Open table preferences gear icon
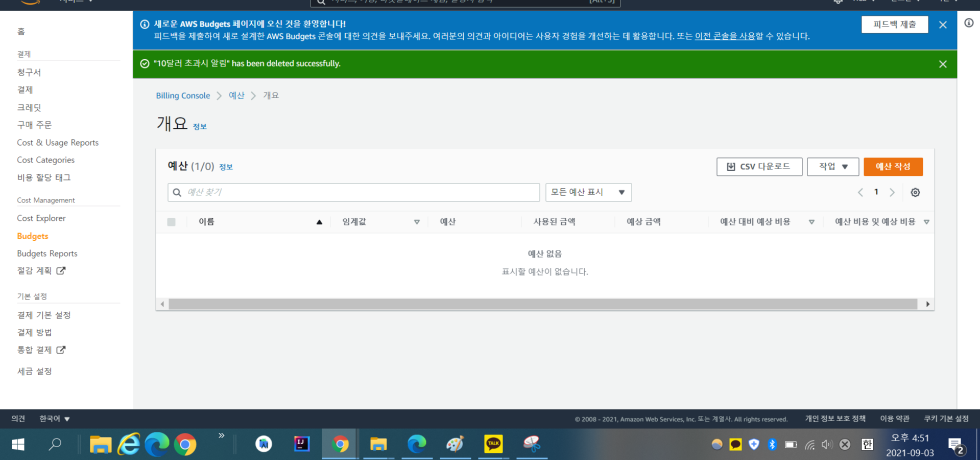 pos(915,193)
